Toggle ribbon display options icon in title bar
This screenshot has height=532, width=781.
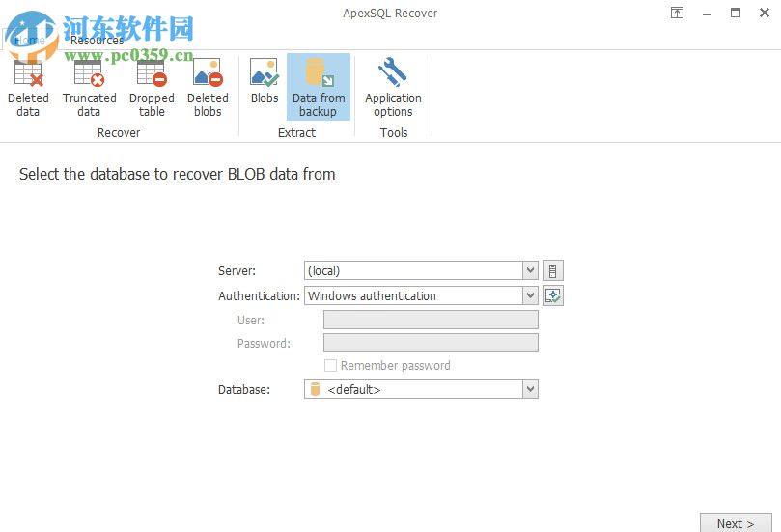677,13
